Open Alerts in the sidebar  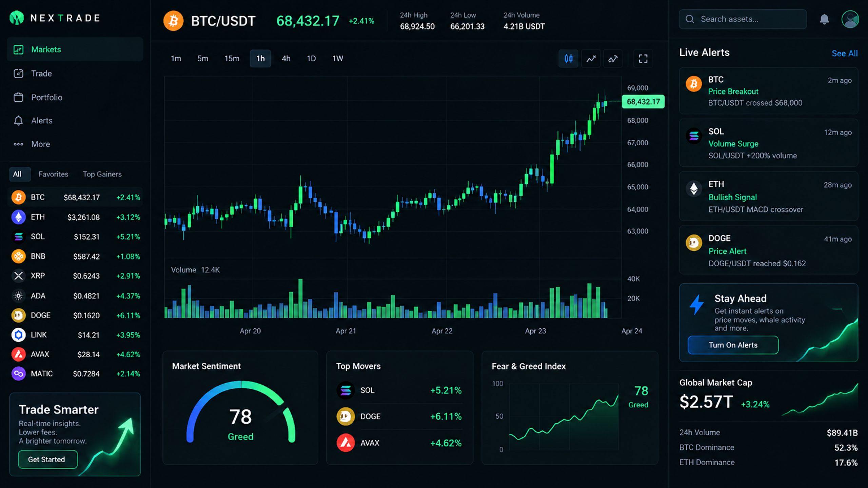(75, 121)
